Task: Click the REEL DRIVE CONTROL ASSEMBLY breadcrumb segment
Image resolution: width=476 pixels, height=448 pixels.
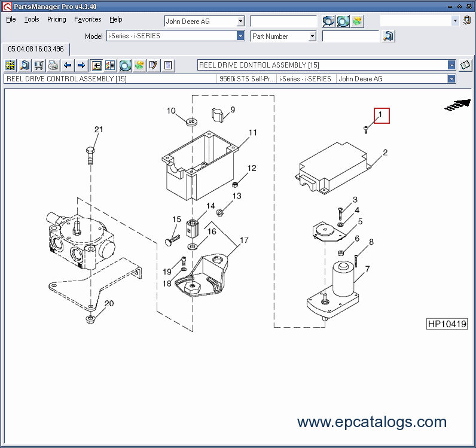Action: coord(67,79)
